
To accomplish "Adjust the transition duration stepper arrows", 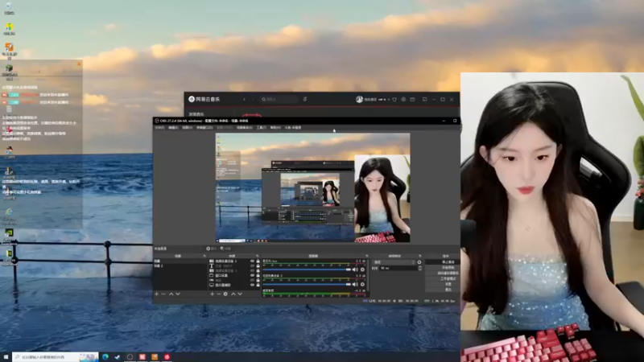I will click(x=419, y=268).
